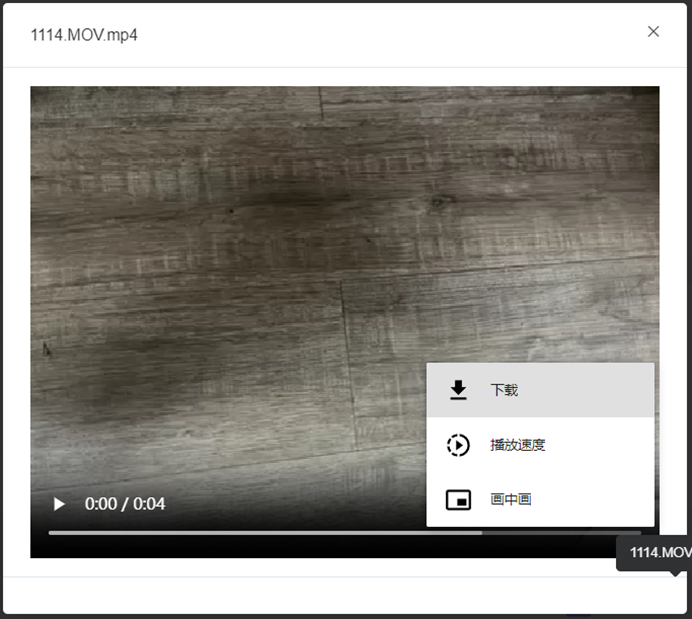Click the middle of the video progress bar
692x619 pixels.
point(345,533)
